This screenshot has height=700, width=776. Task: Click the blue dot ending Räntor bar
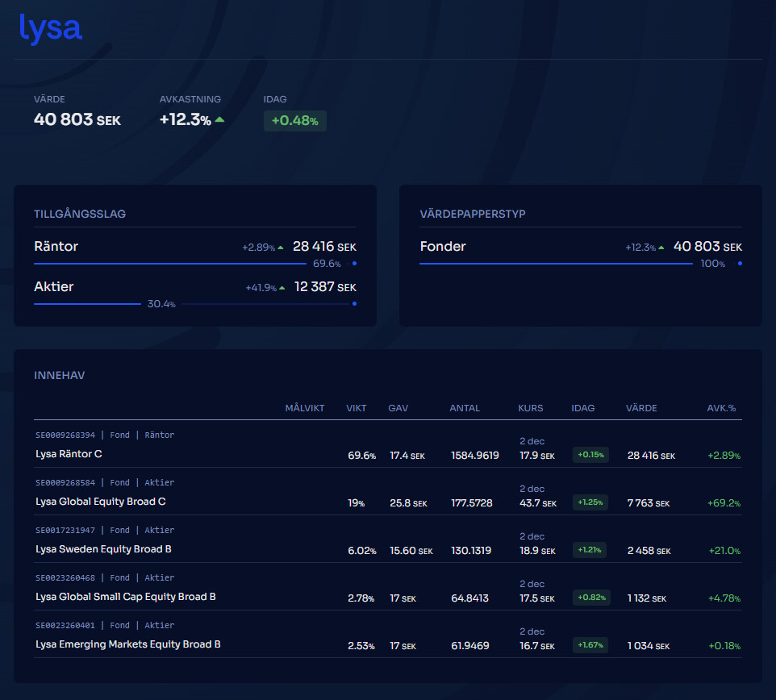click(354, 264)
